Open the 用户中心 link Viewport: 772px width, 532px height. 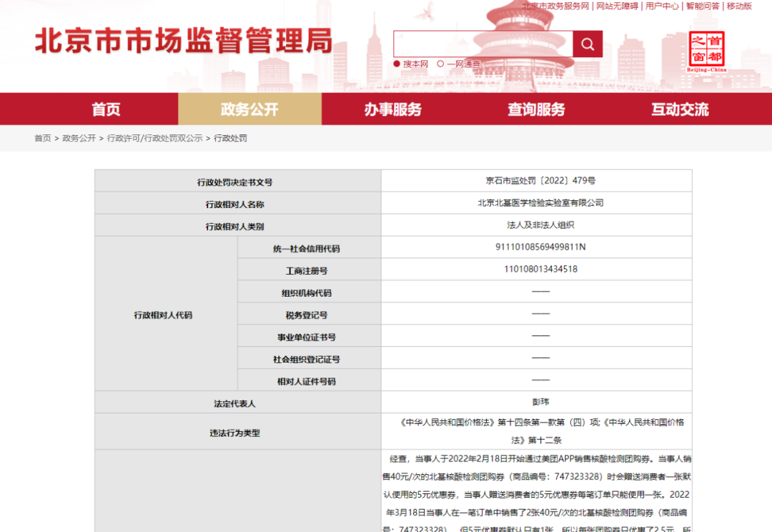(x=662, y=6)
